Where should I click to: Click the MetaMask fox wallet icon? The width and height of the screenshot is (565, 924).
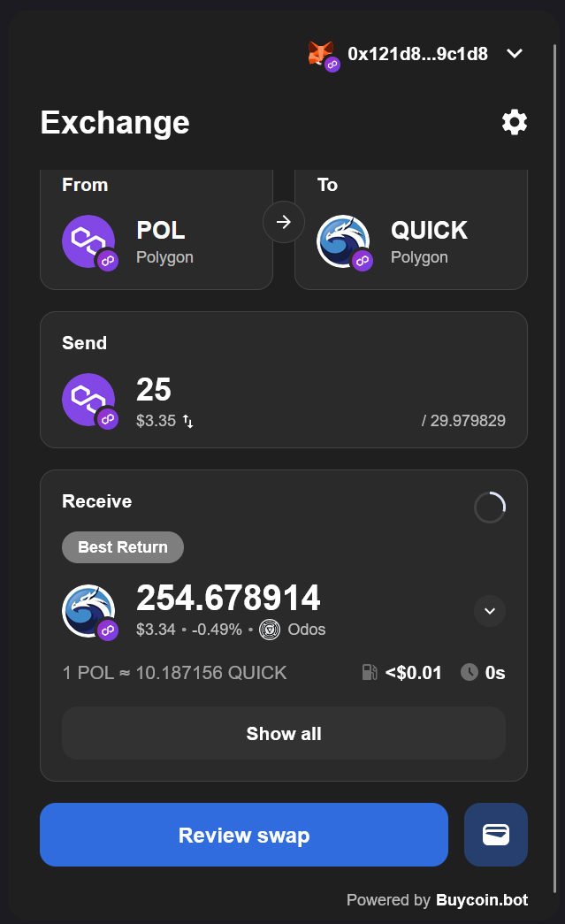click(x=320, y=53)
